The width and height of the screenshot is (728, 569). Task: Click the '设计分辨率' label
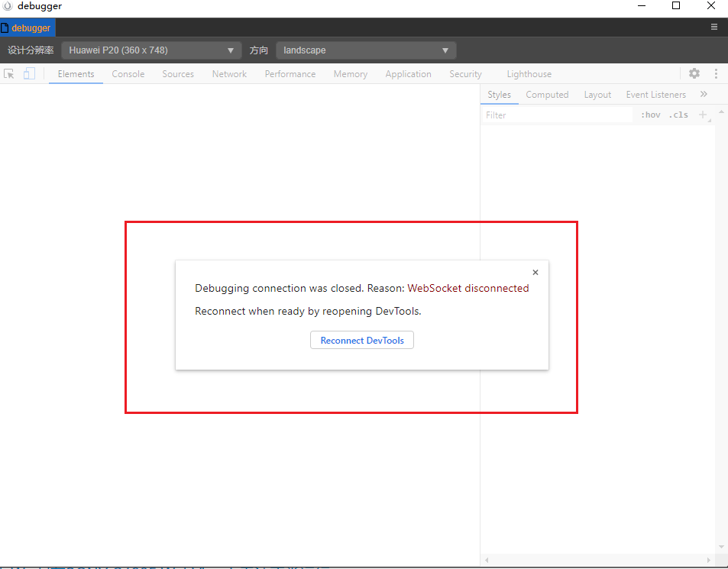pyautogui.click(x=31, y=50)
